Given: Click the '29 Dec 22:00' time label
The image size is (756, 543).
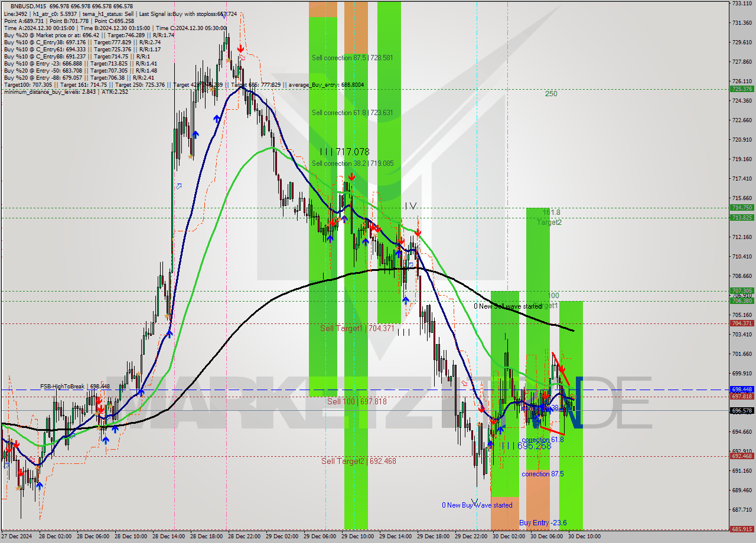Looking at the screenshot, I should point(471,537).
